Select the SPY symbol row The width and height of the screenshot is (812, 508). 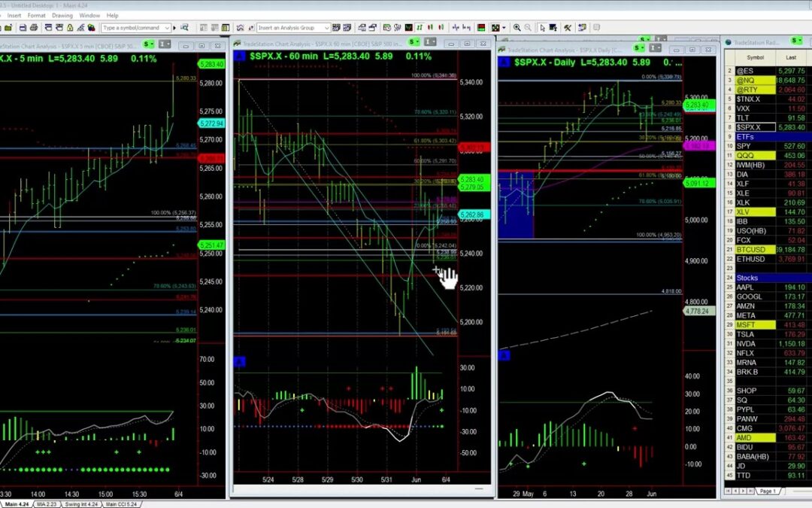point(768,146)
